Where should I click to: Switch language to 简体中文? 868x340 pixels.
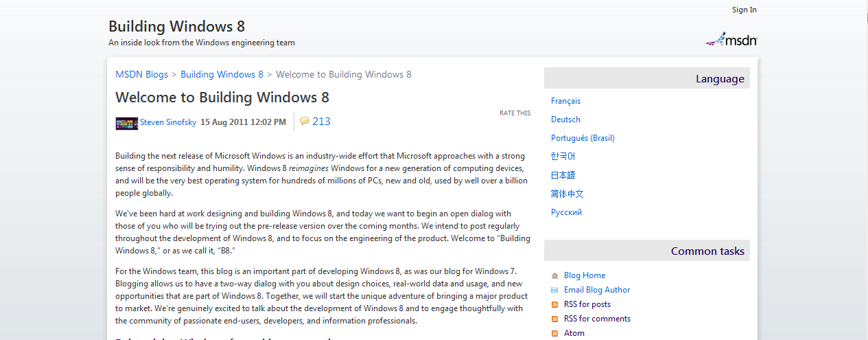point(567,194)
